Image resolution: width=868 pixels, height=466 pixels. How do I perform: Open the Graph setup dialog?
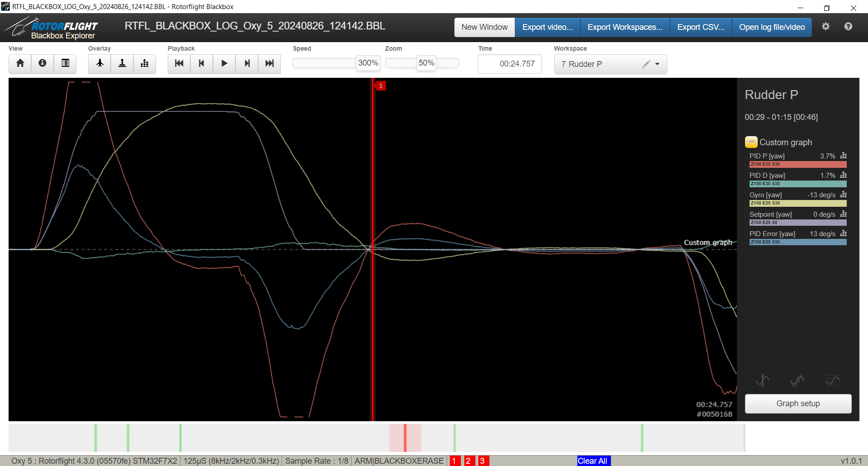pos(798,404)
